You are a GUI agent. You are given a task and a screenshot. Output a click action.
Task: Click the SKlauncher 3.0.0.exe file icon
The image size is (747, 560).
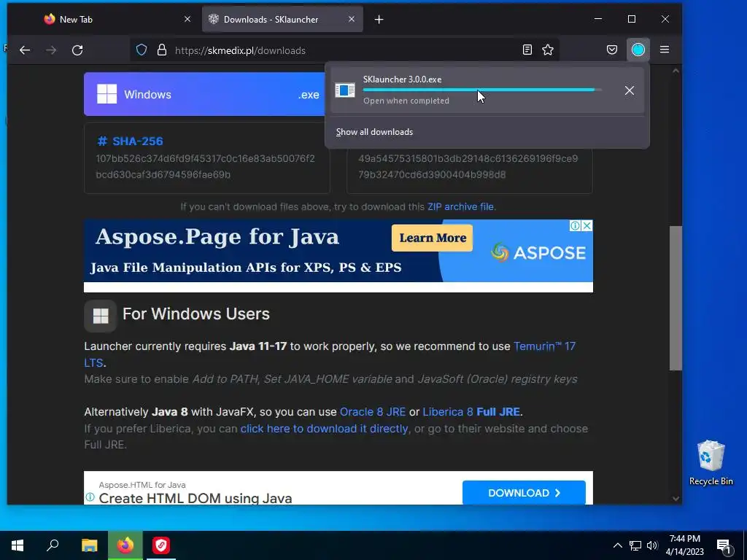345,90
